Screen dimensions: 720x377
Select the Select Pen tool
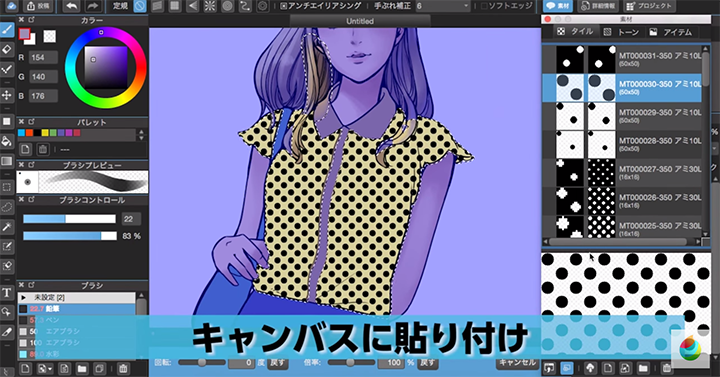point(7,246)
